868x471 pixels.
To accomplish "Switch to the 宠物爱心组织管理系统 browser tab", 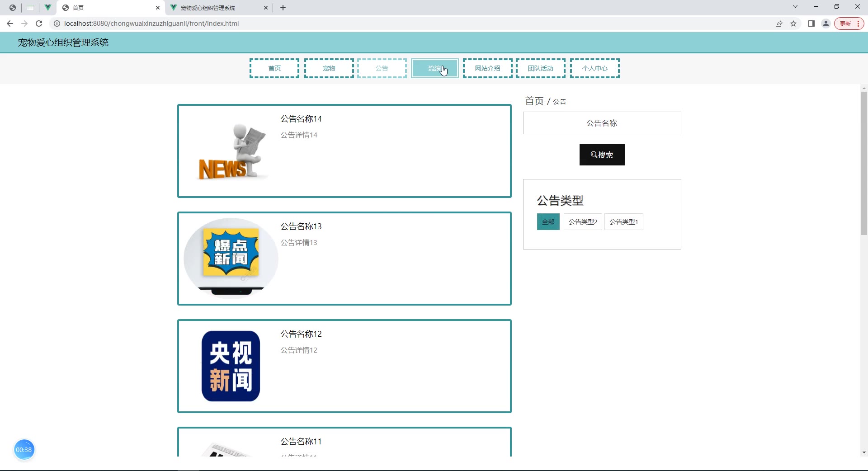I will 219,8.
